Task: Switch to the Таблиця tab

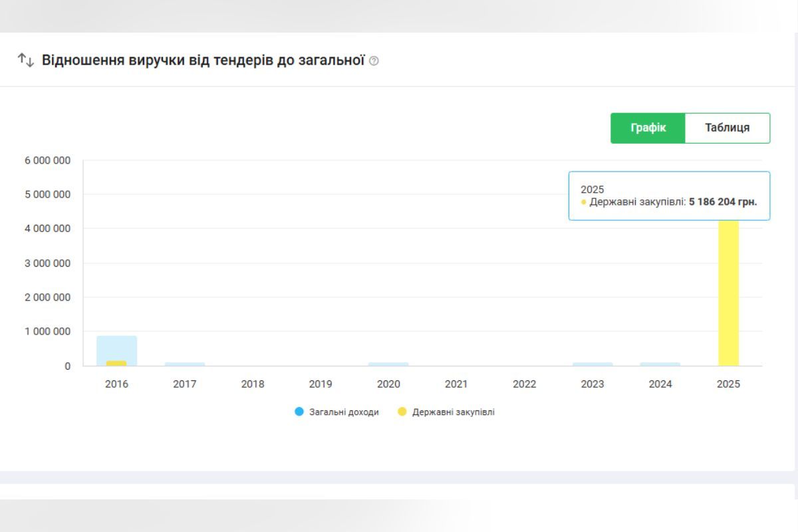Action: click(x=728, y=128)
